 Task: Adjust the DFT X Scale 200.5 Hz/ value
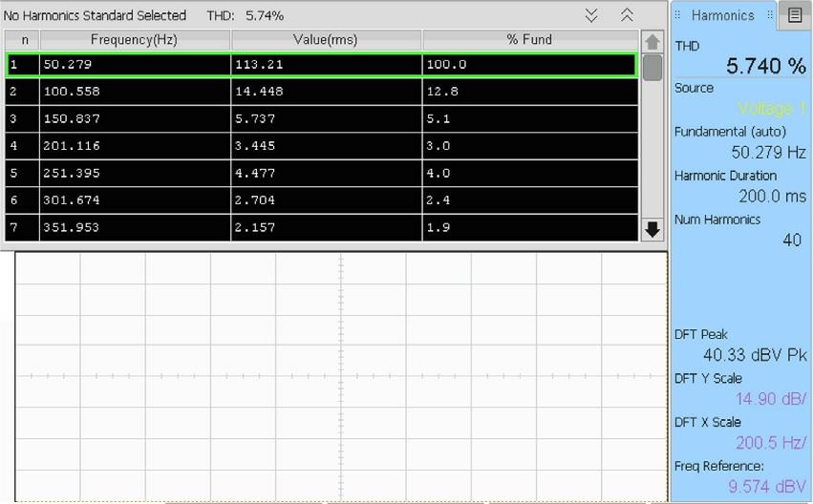click(770, 443)
